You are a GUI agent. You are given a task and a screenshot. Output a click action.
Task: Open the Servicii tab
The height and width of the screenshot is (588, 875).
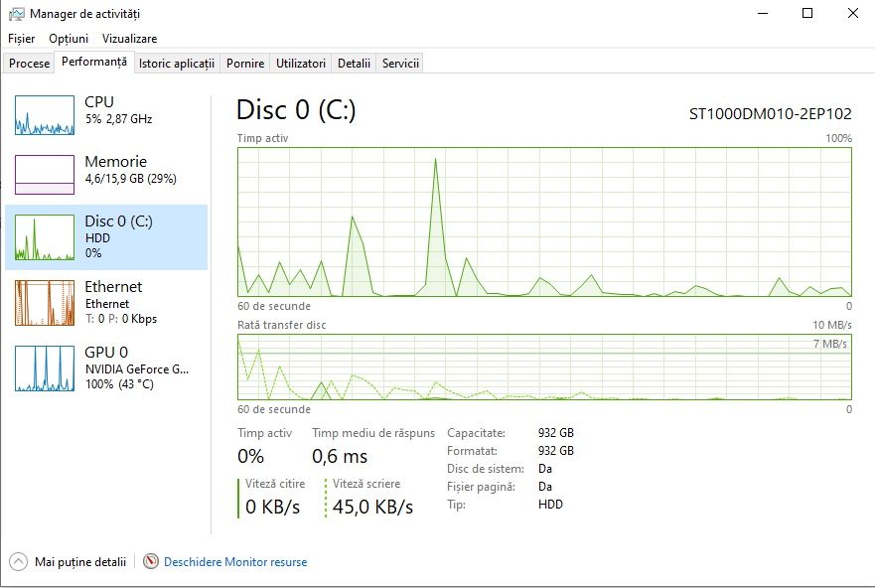pyautogui.click(x=400, y=64)
